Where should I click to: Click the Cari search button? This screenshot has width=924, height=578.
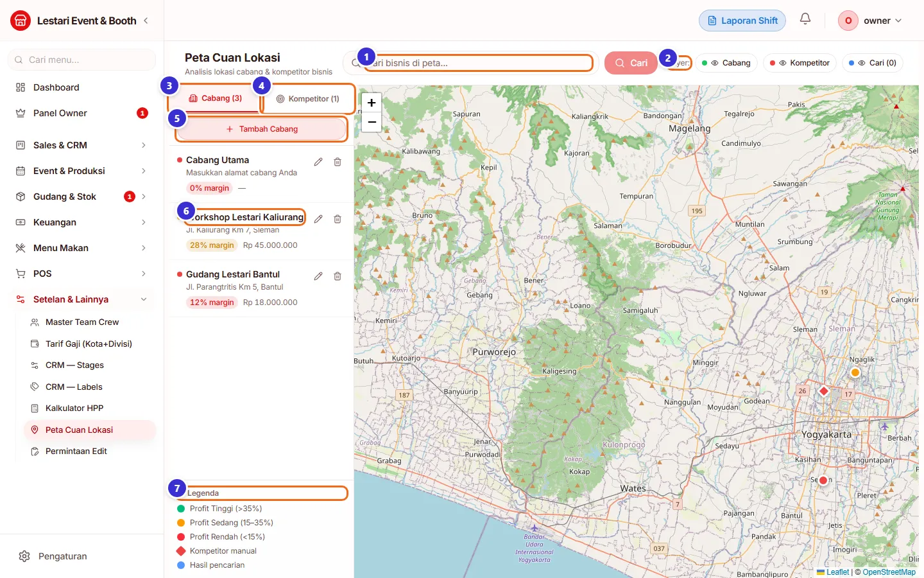[x=631, y=63]
